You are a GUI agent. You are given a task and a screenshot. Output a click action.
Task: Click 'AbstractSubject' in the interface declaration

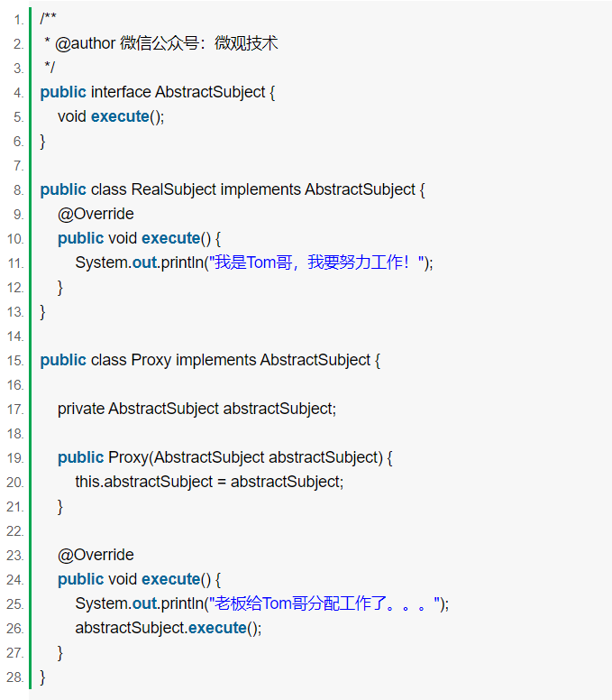click(210, 92)
